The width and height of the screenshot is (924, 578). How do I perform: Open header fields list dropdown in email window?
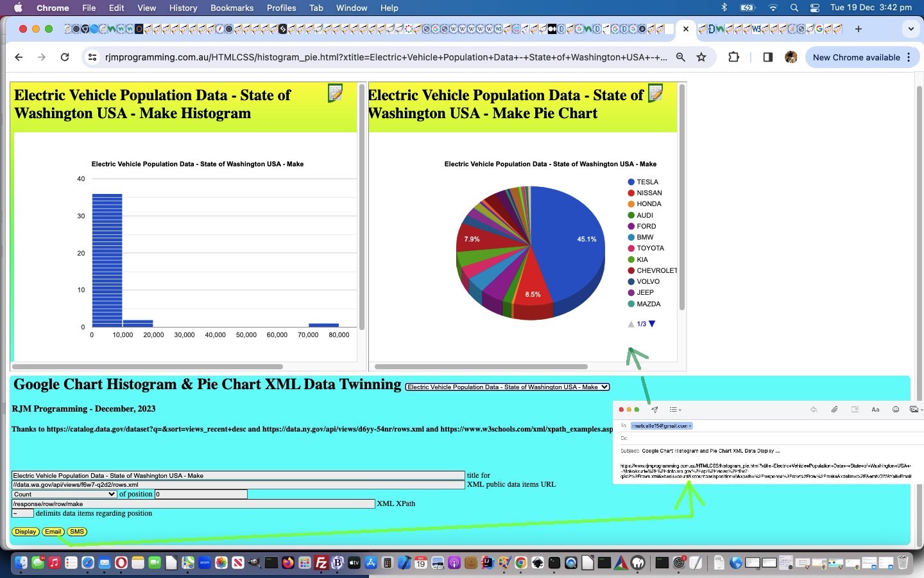click(675, 409)
